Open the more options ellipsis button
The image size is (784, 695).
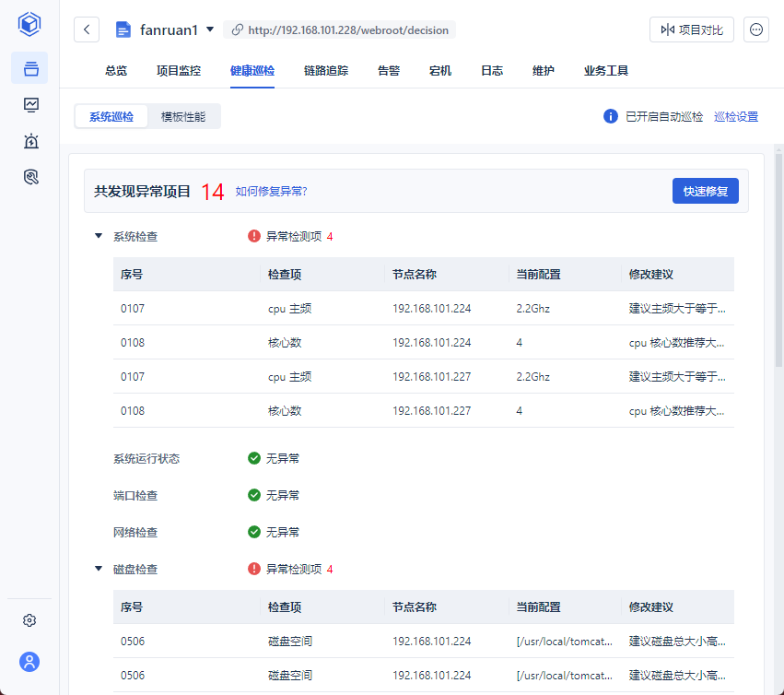(x=756, y=29)
